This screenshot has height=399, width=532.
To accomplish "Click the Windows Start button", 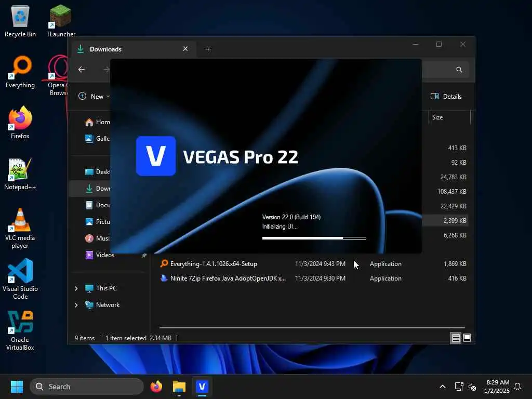I will tap(17, 387).
